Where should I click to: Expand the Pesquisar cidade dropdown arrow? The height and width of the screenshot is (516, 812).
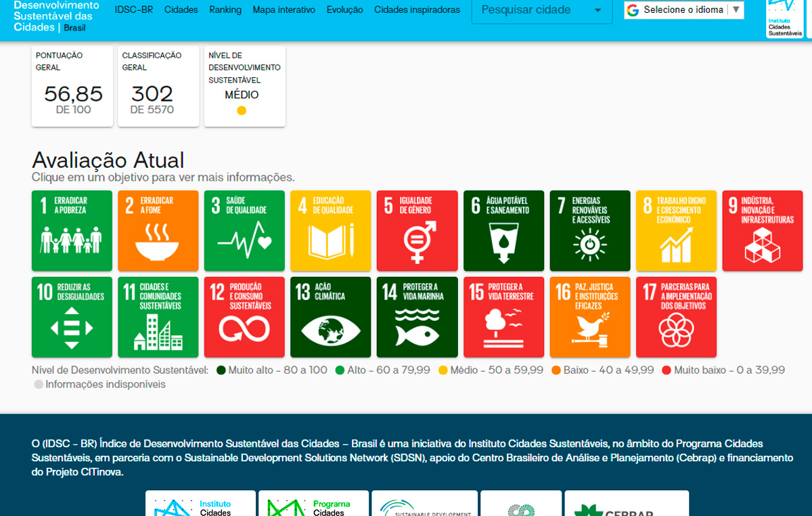597,10
